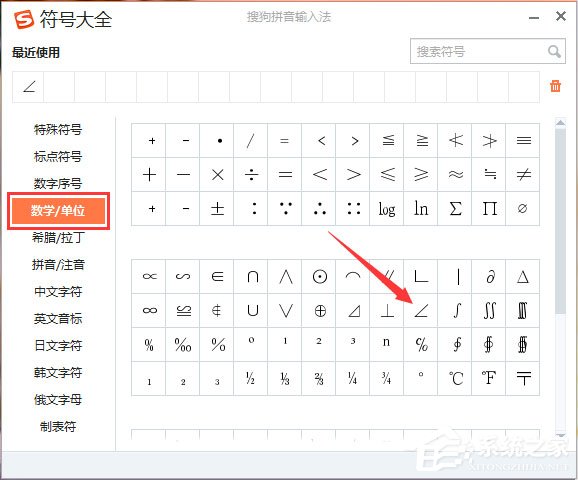Insert the greater-than-or-equal symbol ≥
This screenshot has height=480, width=578.
[421, 174]
